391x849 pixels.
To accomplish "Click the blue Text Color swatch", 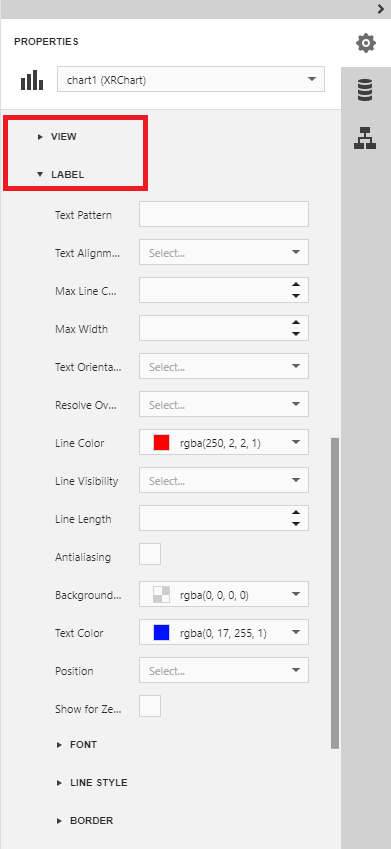I will click(161, 633).
